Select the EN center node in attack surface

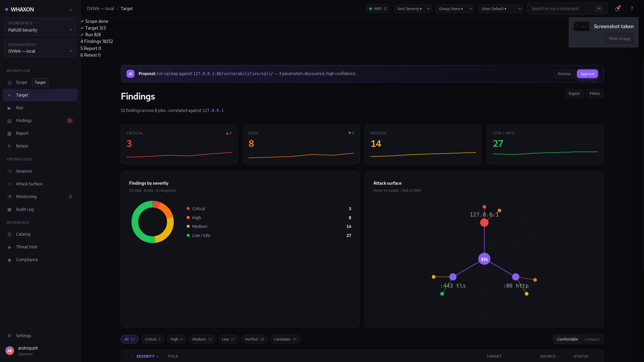484,259
